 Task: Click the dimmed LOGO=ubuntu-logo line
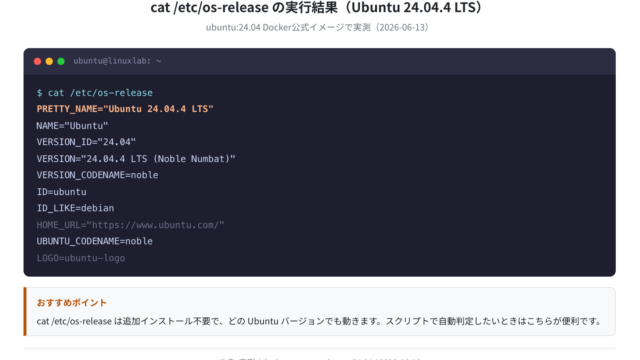pyautogui.click(x=81, y=258)
